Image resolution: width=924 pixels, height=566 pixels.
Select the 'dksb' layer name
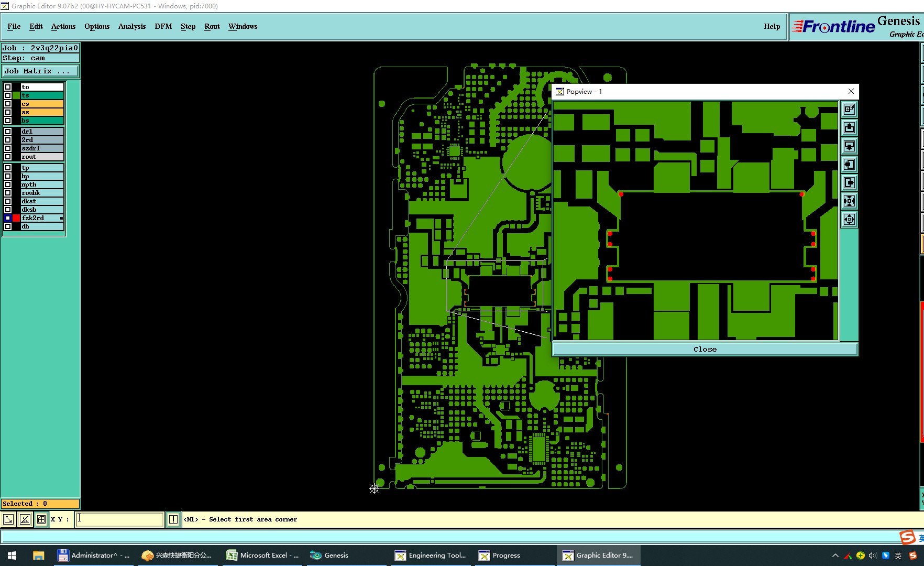(x=42, y=210)
